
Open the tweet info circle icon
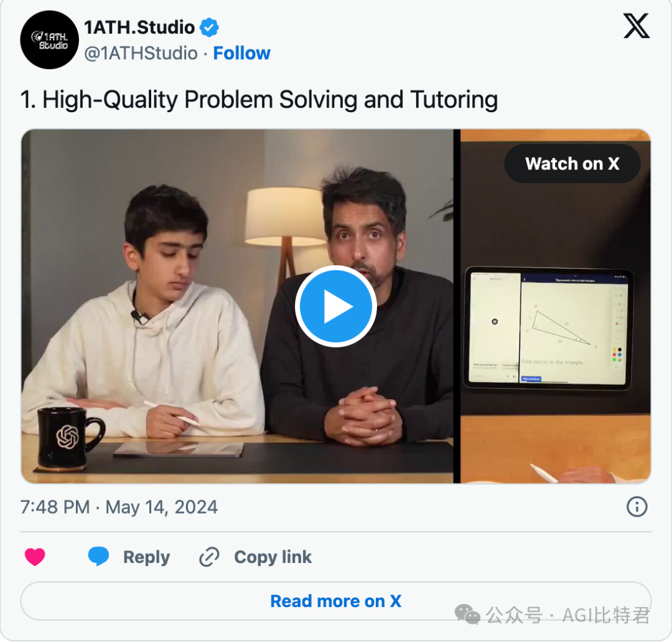pyautogui.click(x=637, y=507)
